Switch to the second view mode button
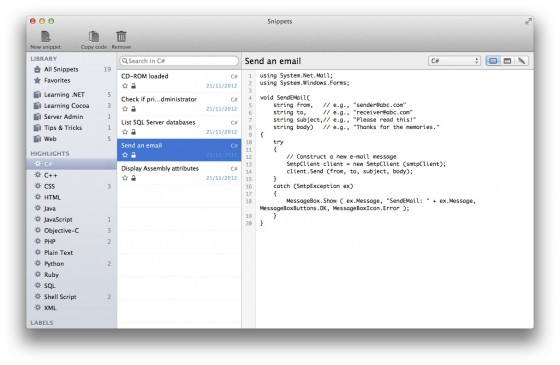This screenshot has height=365, width=560. [507, 61]
